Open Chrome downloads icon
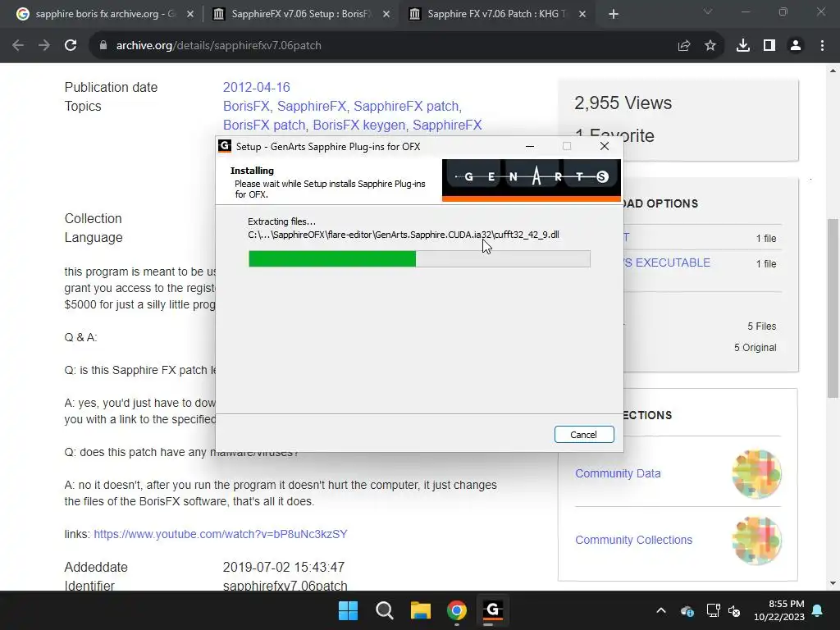840x630 pixels. (743, 46)
